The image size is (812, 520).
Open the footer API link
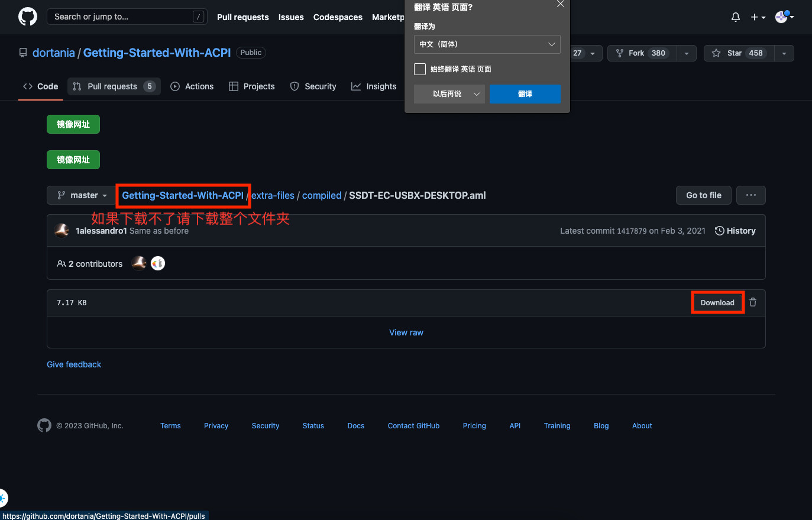(x=515, y=426)
